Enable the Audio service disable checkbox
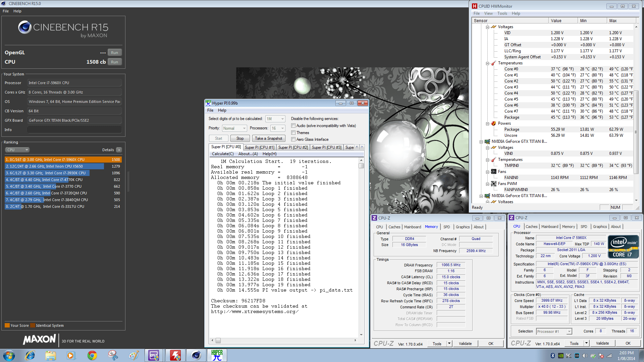644x362 pixels. pyautogui.click(x=293, y=126)
